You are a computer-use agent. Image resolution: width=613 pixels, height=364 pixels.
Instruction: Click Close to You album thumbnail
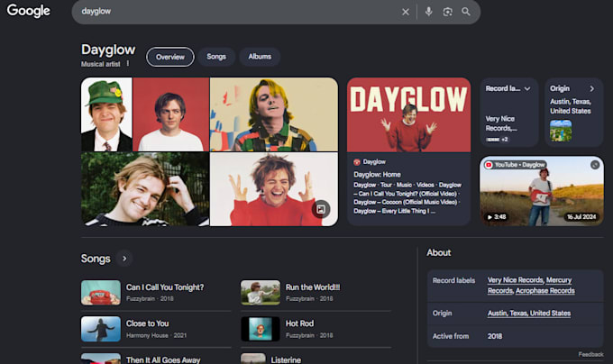[101, 329]
